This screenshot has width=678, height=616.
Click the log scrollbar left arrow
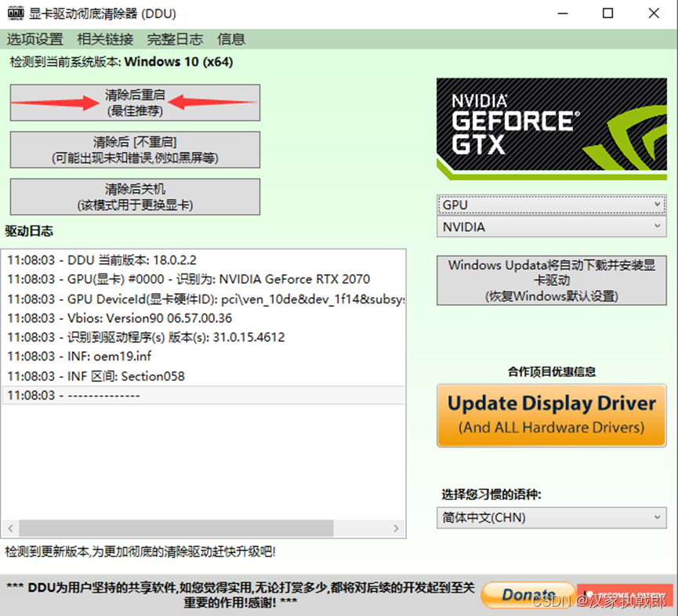(x=10, y=527)
